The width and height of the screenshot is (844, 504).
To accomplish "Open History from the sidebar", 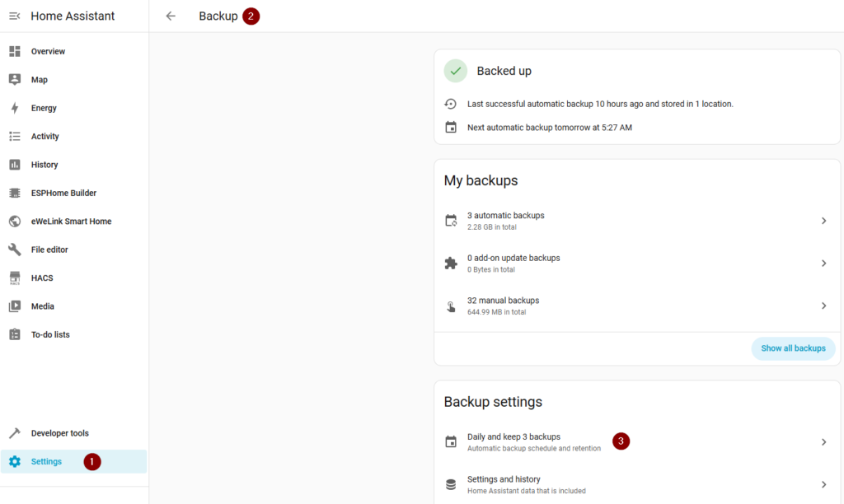I will [45, 165].
